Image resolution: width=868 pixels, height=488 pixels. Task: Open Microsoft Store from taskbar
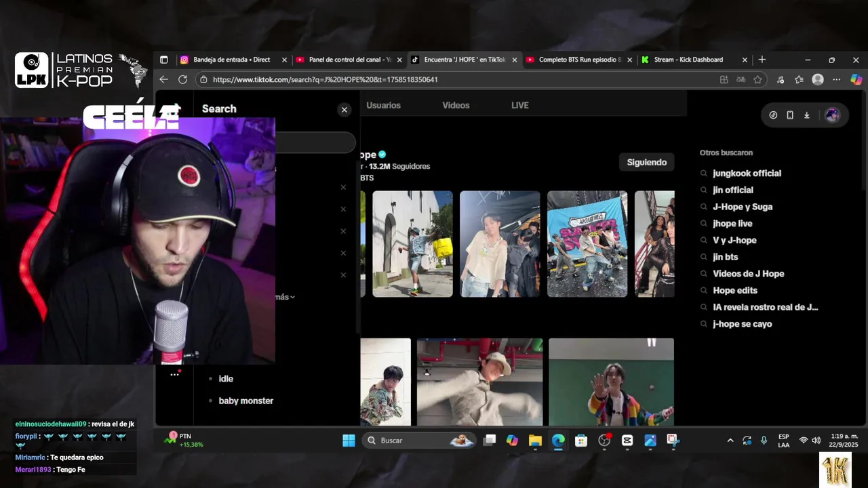coord(581,441)
